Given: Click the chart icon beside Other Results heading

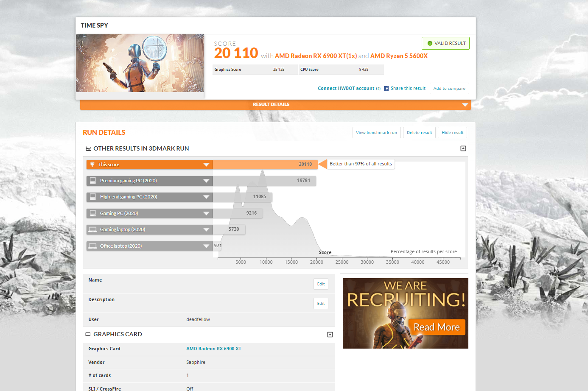Looking at the screenshot, I should 88,148.
